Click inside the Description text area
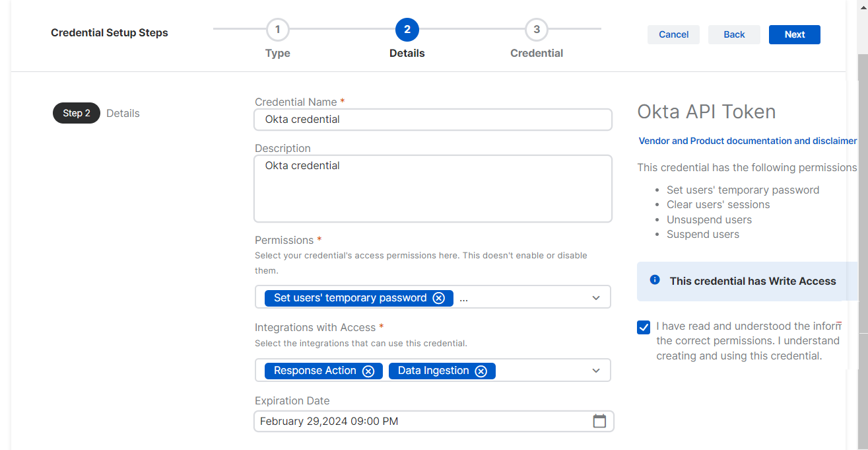The height and width of the screenshot is (450, 868). point(432,188)
